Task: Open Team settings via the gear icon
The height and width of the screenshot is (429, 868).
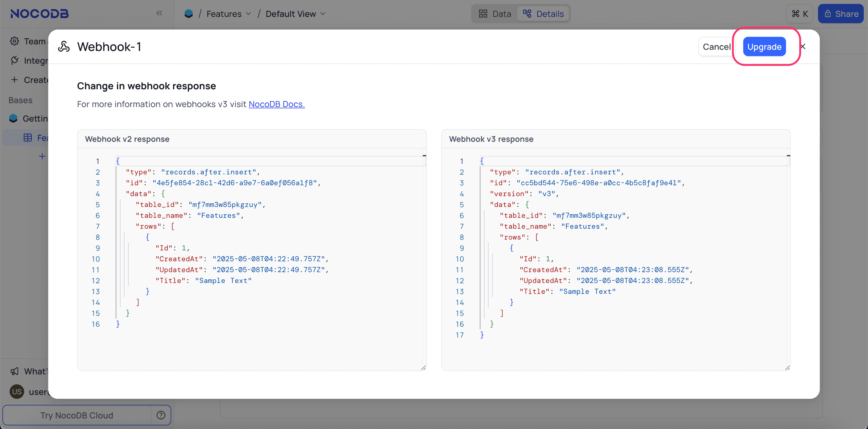Action: coord(14,41)
